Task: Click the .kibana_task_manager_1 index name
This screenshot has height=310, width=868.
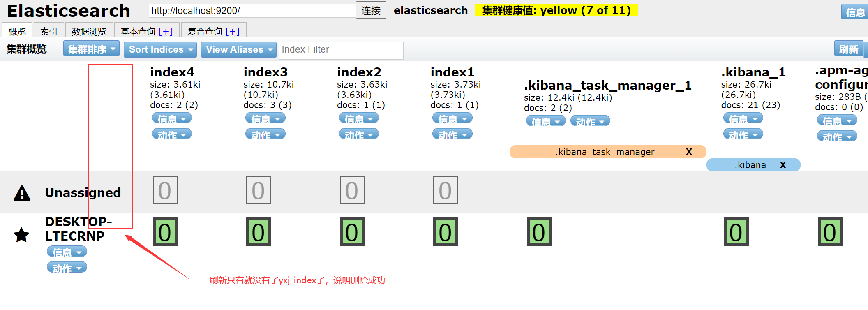Action: pos(608,85)
